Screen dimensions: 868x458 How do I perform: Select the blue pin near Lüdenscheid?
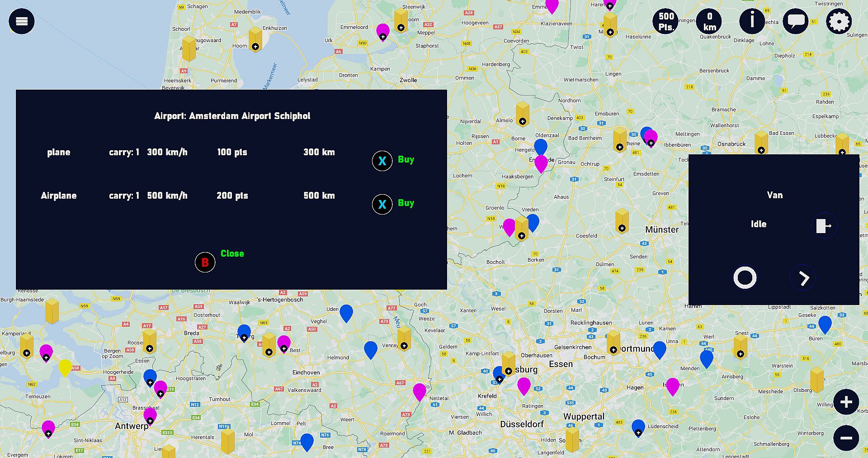[x=638, y=428]
